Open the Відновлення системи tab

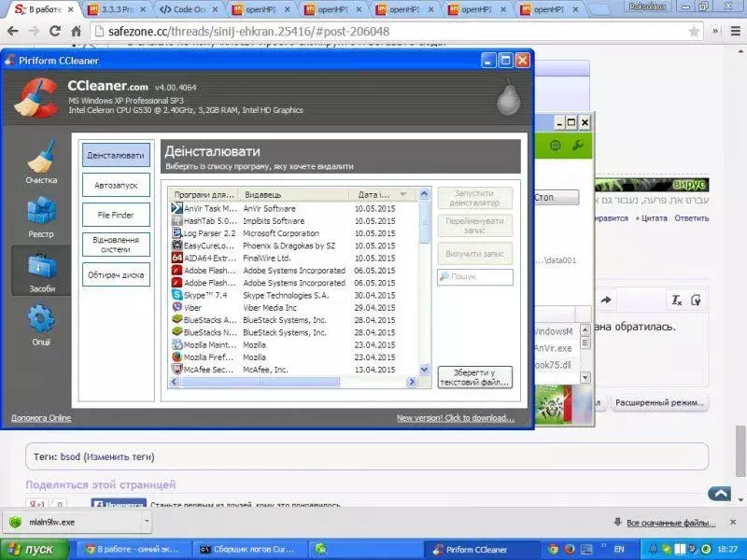(x=116, y=245)
